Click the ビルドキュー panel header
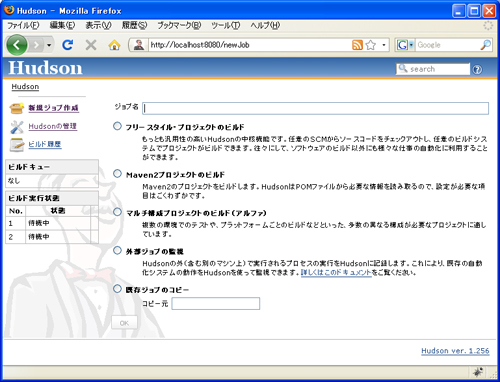Screen dimensions: 500x382 click(x=52, y=167)
